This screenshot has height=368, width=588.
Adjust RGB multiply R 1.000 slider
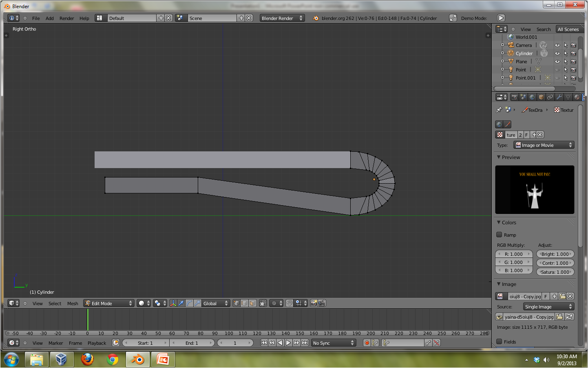click(514, 254)
